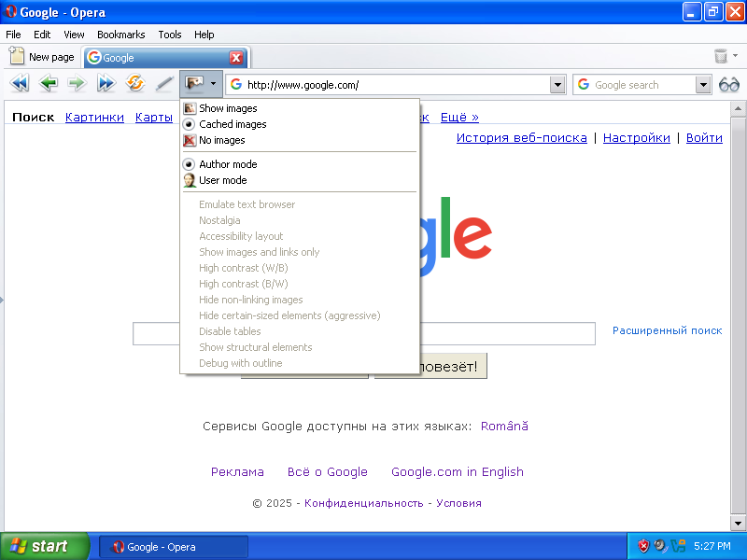This screenshot has width=747, height=560.
Task: Click the glasses icon beside the search box
Action: click(x=729, y=85)
